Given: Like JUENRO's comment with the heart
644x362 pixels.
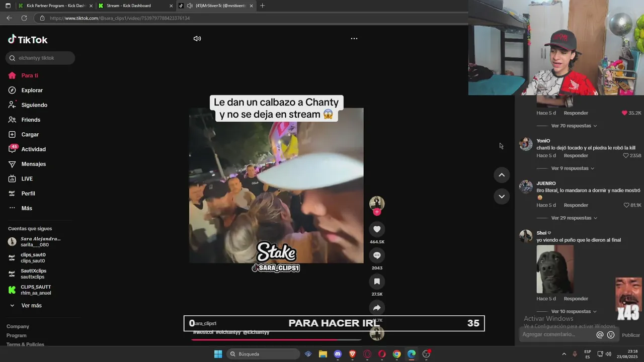Looking at the screenshot, I should click(626, 205).
